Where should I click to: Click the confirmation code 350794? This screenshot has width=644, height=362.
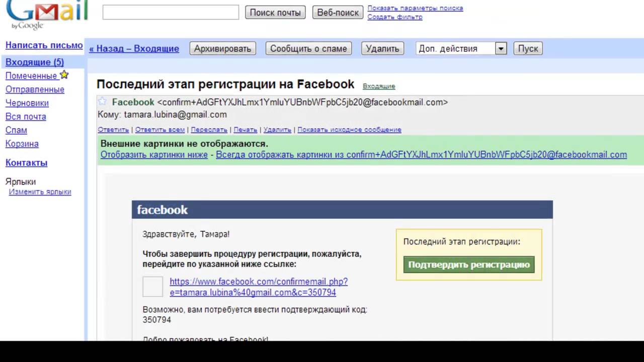click(156, 320)
